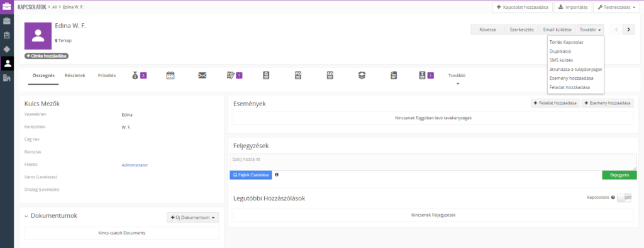The image size is (644, 248).
Task: Click the Kövesse button
Action: [x=488, y=30]
